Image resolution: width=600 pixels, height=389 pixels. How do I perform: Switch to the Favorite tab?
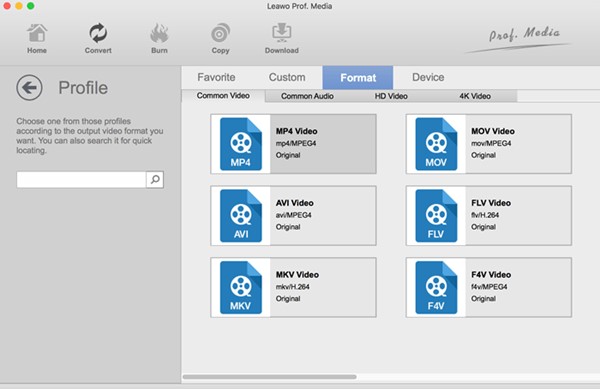point(216,77)
